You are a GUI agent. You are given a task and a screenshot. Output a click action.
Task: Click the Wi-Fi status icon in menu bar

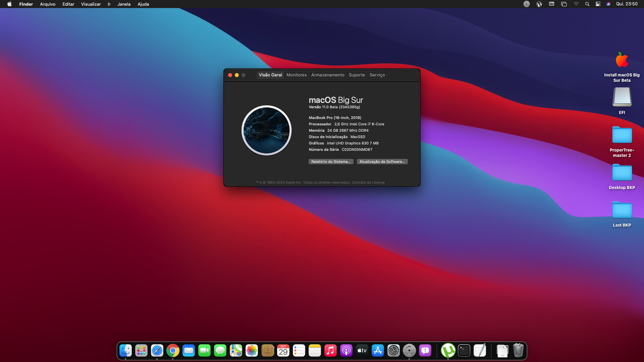click(576, 4)
